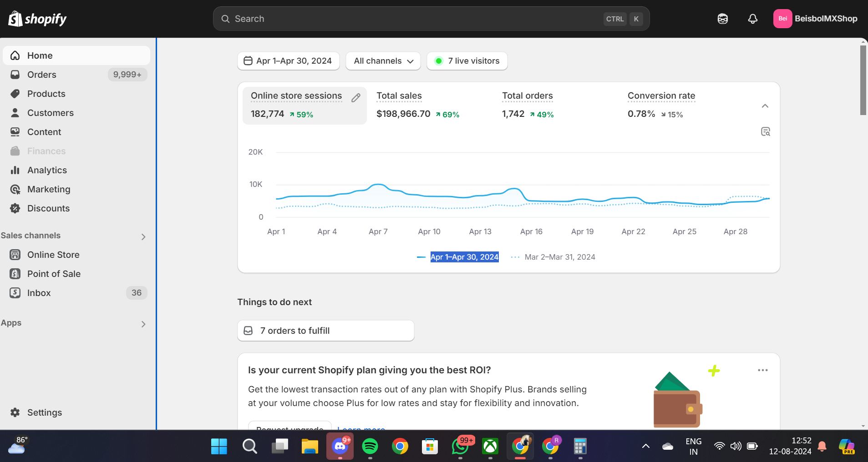View 7 live visitors
This screenshot has height=462, width=868.
point(467,61)
